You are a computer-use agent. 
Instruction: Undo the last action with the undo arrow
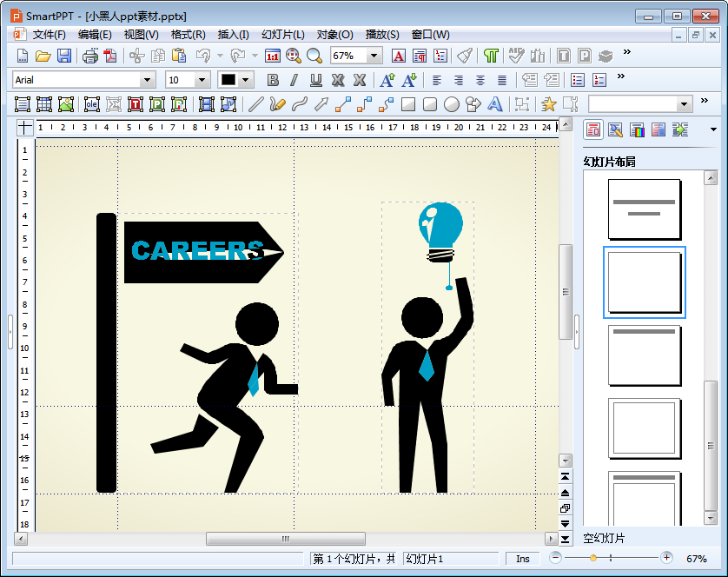203,56
